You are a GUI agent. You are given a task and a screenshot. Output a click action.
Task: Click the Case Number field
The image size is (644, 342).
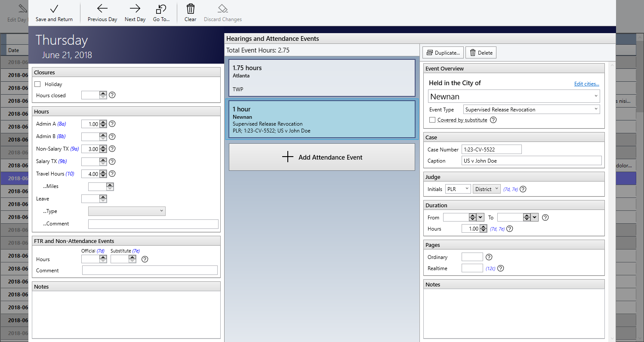(x=491, y=149)
